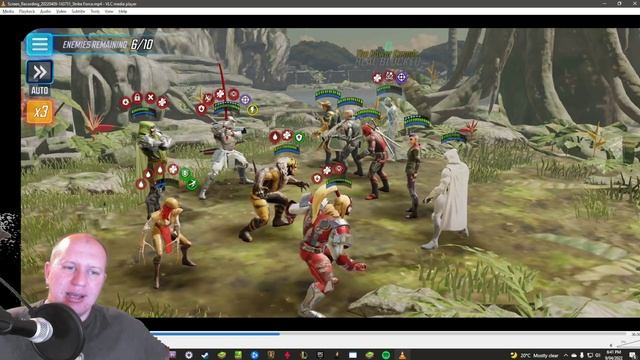
Task: Click the League of Legends taskbar icon
Action: point(304,355)
